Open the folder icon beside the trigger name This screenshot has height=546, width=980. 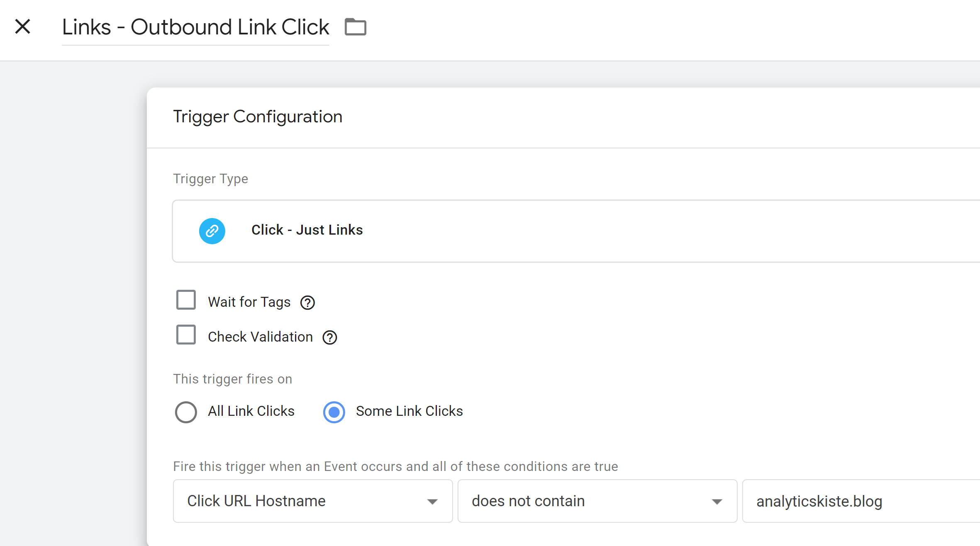[356, 27]
